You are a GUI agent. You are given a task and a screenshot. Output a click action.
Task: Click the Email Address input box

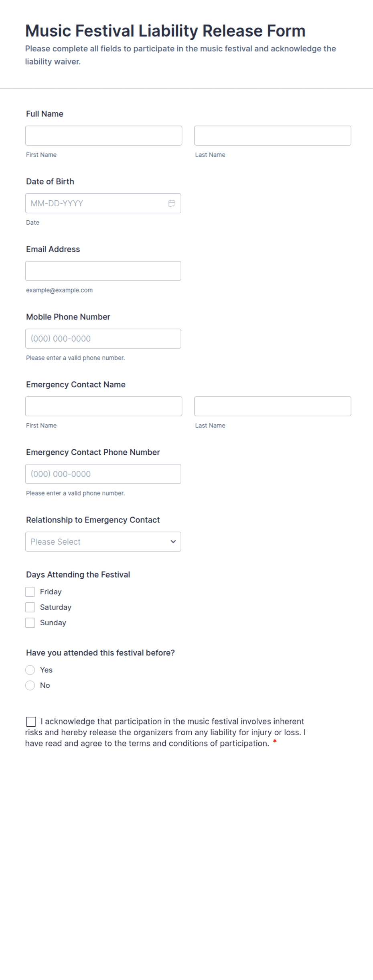[103, 270]
